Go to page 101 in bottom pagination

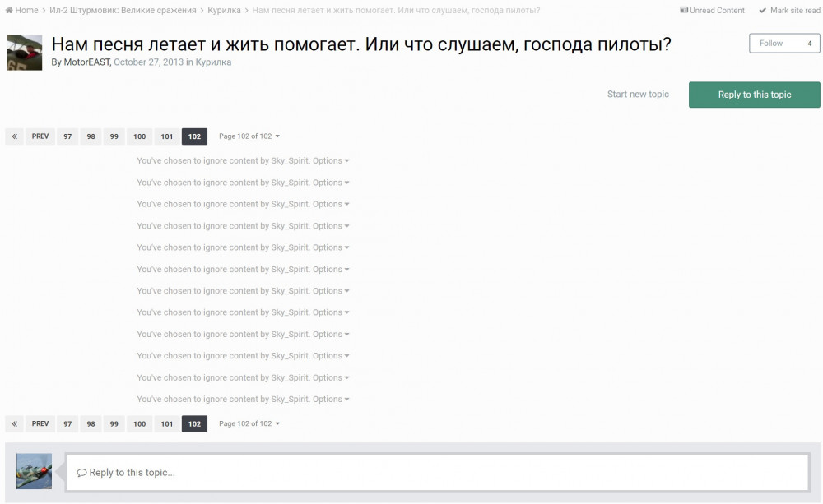[167, 423]
